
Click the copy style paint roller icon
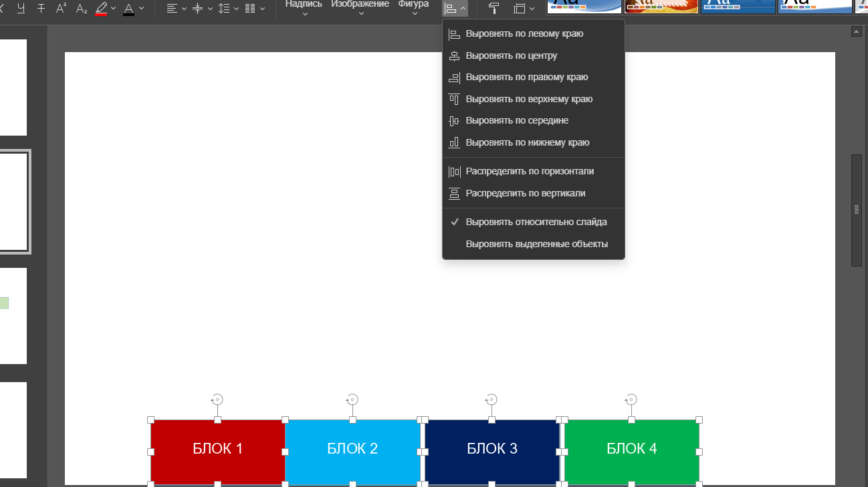(x=494, y=8)
